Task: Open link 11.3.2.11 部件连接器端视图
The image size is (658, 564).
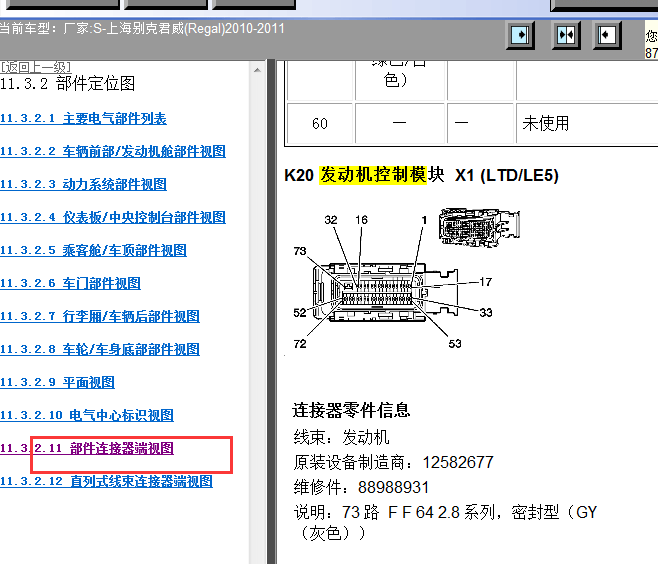Action: [x=87, y=449]
